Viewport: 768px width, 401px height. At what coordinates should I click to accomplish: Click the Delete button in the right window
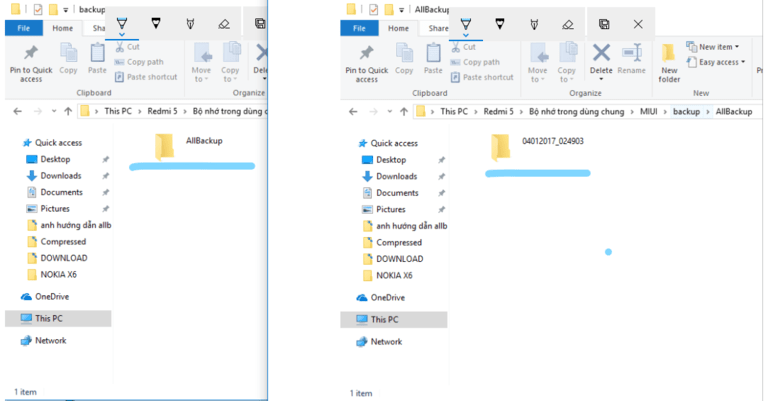pos(601,62)
